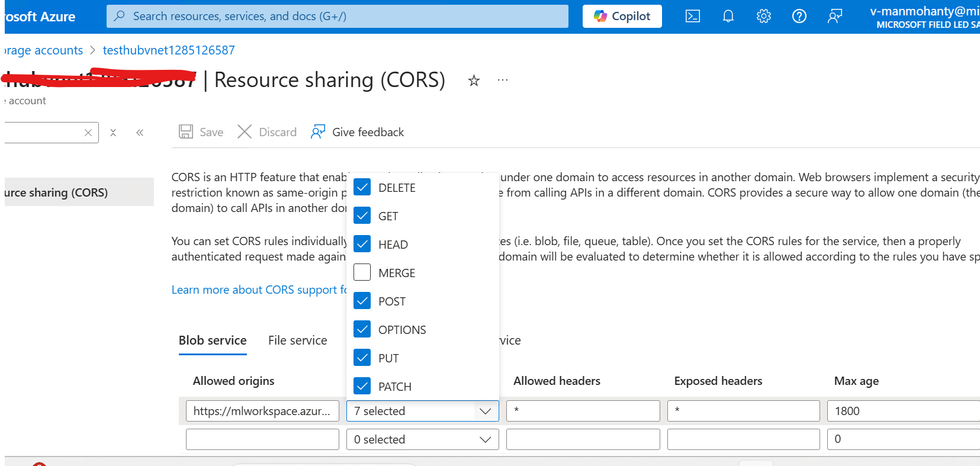Open the storage accounts breadcrumb
The width and height of the screenshot is (980, 466).
pos(44,50)
